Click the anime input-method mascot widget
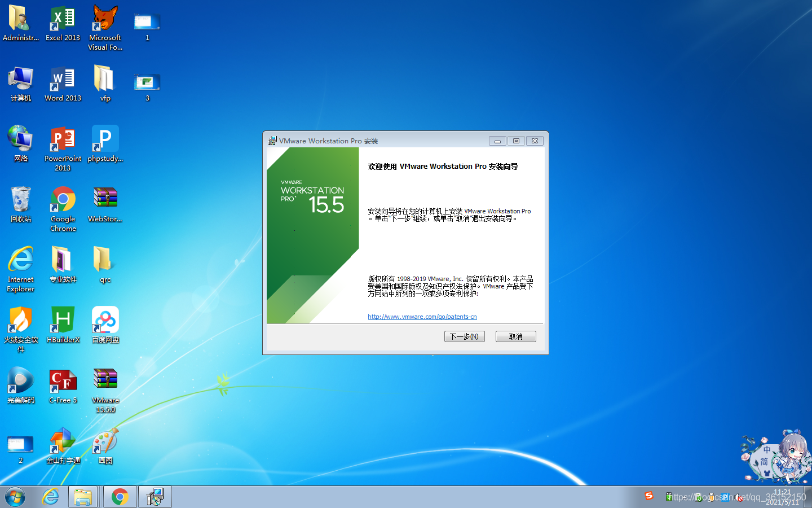 (x=776, y=457)
